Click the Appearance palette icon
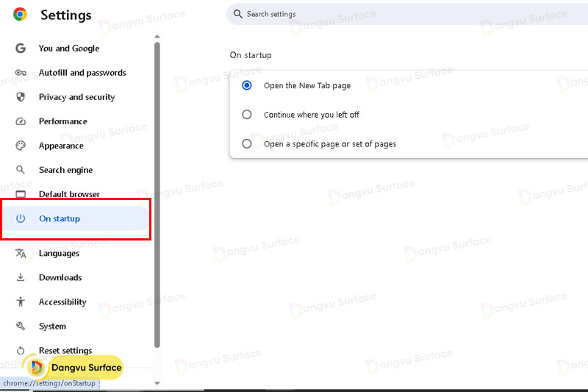The width and height of the screenshot is (588, 392). click(21, 146)
